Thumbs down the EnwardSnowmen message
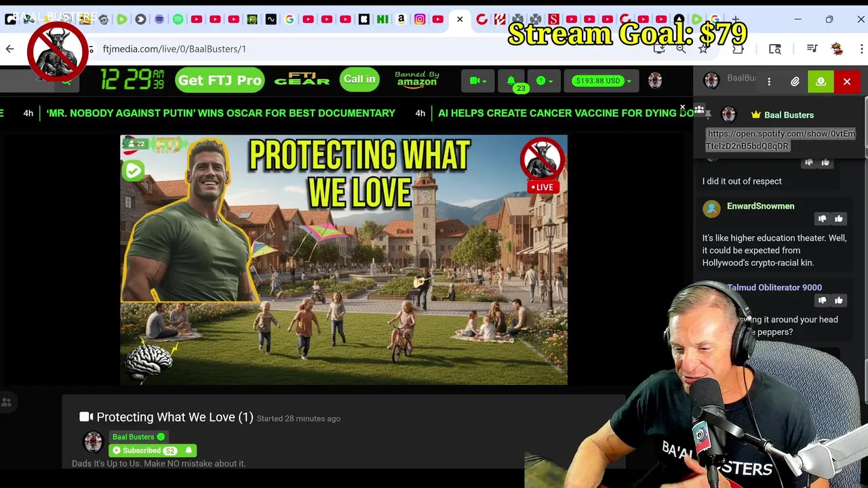Image resolution: width=868 pixels, height=488 pixels. pyautogui.click(x=822, y=219)
